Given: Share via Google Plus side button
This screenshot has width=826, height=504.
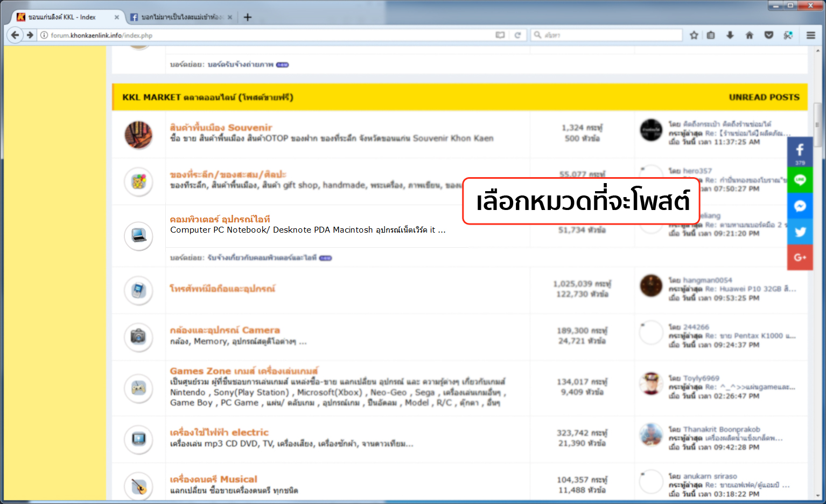Looking at the screenshot, I should 800,257.
